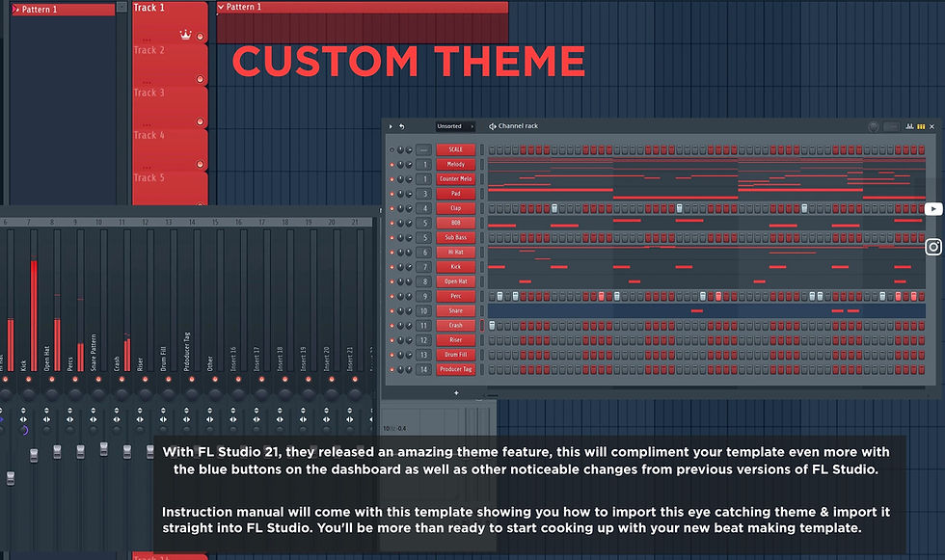Toggle the mute dot on playlist Track 1
The height and width of the screenshot is (560, 945).
[x=201, y=37]
